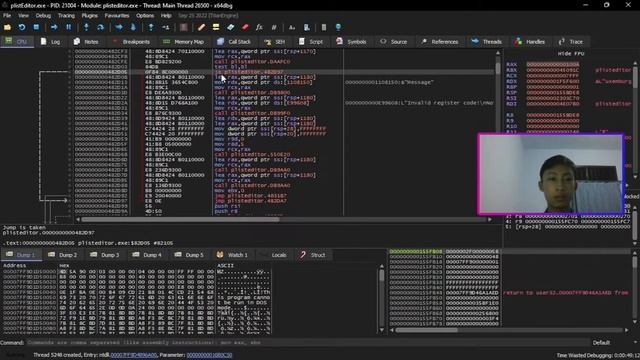Screen dimensions: 640x360
Task: Open the Plugins menu
Action: click(x=89, y=16)
